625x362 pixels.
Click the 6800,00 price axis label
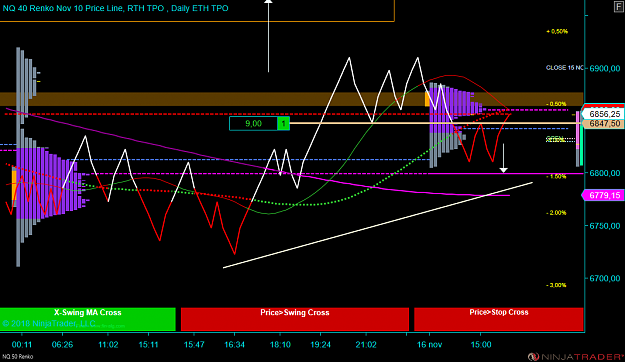pyautogui.click(x=605, y=173)
